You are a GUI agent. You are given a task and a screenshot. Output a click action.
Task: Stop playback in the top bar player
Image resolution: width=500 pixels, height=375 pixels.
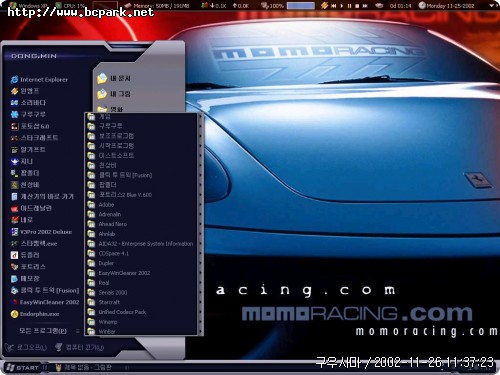(357, 6)
